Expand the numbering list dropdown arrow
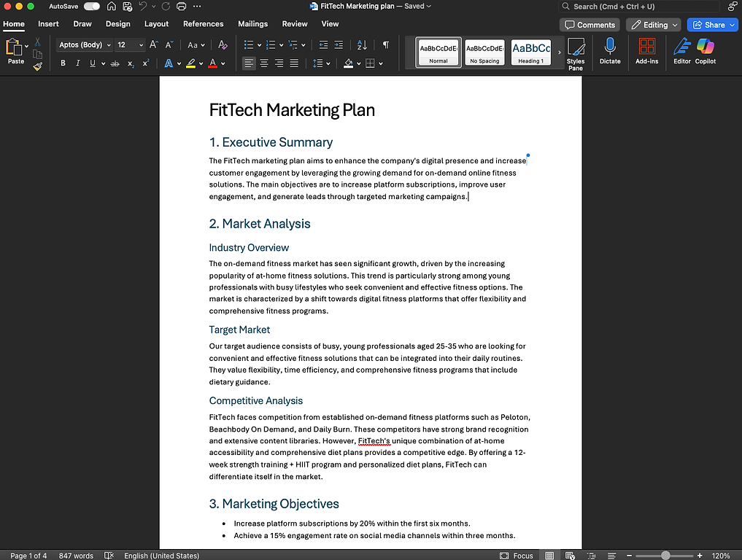The width and height of the screenshot is (742, 560). click(281, 45)
